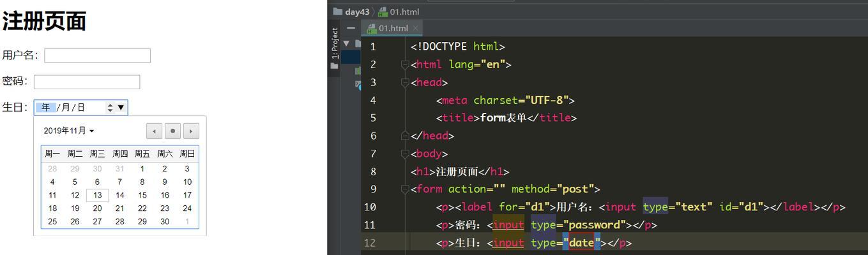Select the 年 segment of the date field
868x255 pixels.
(46, 108)
